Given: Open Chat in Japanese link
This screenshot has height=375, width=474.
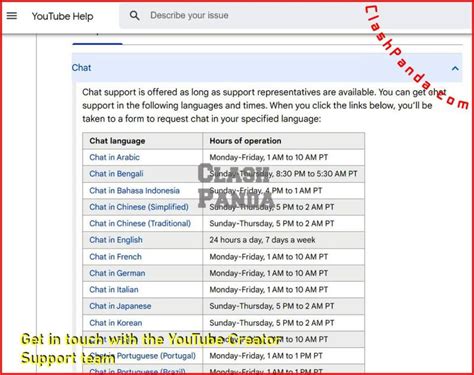Looking at the screenshot, I should (120, 306).
